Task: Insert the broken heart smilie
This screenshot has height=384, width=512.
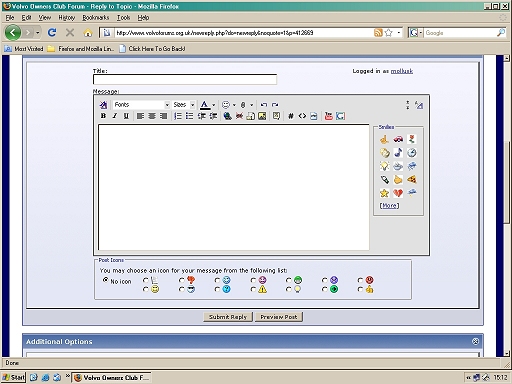Action: tap(398, 193)
